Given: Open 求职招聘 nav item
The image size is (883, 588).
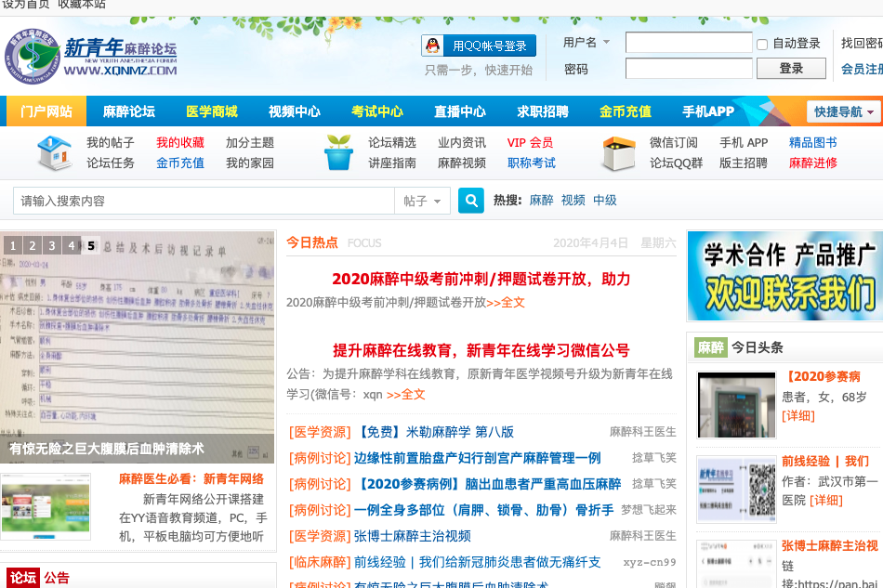Looking at the screenshot, I should (543, 111).
